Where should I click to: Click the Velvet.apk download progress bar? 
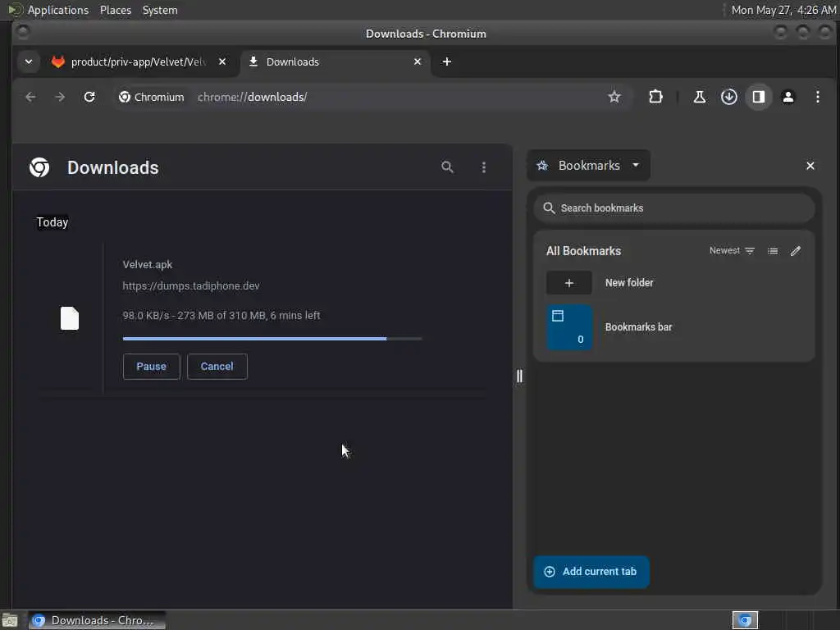tap(272, 339)
